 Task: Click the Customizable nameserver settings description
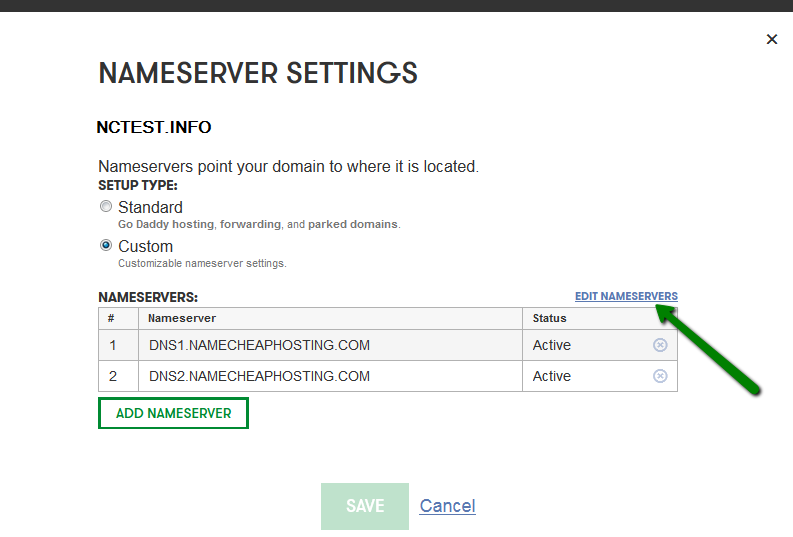click(202, 263)
